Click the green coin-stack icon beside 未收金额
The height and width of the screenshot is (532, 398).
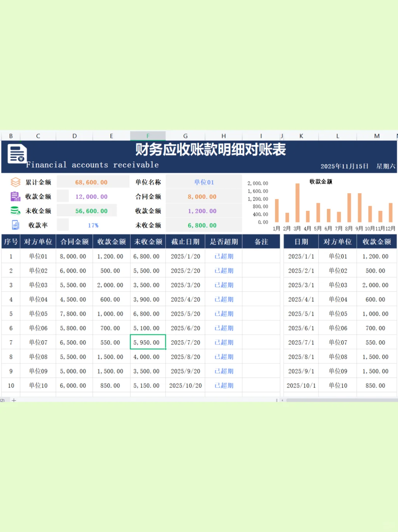tap(15, 211)
